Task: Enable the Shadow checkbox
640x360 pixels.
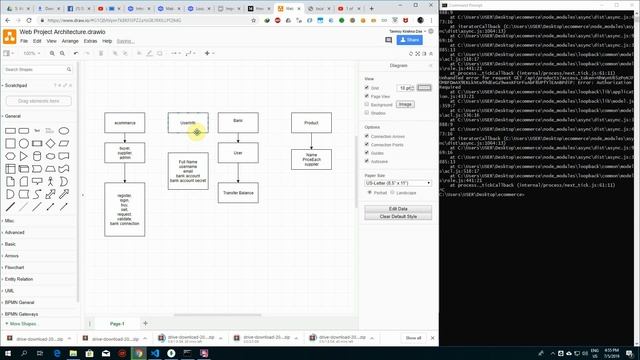Action: (367, 113)
